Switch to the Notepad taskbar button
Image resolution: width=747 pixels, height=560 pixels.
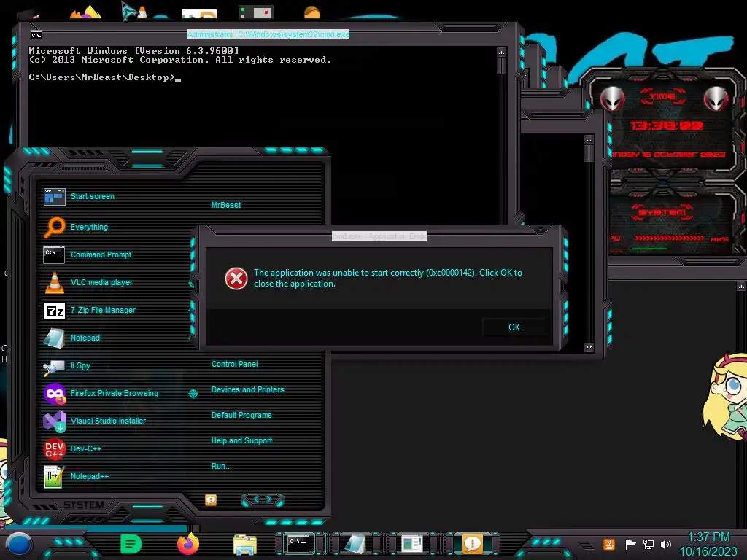[x=355, y=544]
